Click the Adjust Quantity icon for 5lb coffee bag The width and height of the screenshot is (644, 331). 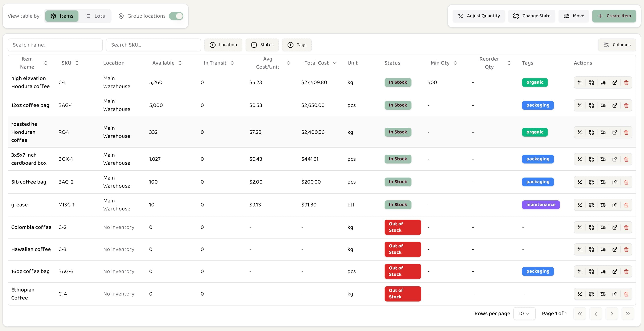[580, 182]
